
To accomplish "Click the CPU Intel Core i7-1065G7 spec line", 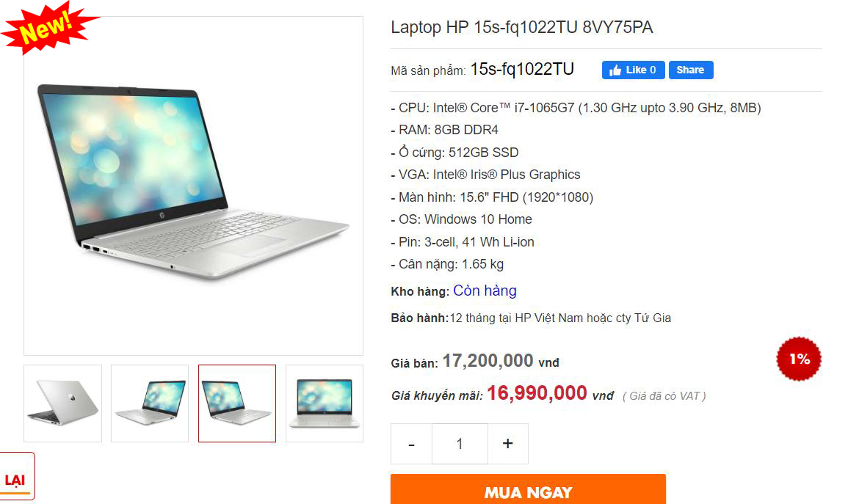I will tap(576, 108).
